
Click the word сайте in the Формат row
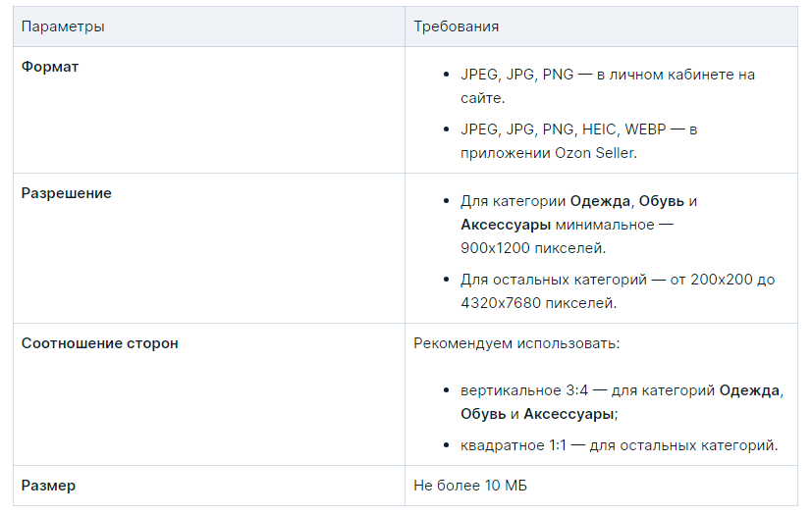(x=482, y=98)
